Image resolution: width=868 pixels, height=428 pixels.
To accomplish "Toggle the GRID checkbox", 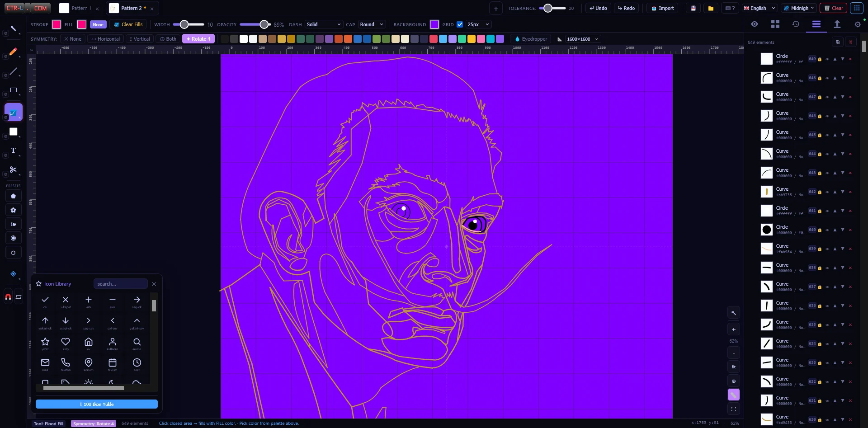I will (460, 24).
